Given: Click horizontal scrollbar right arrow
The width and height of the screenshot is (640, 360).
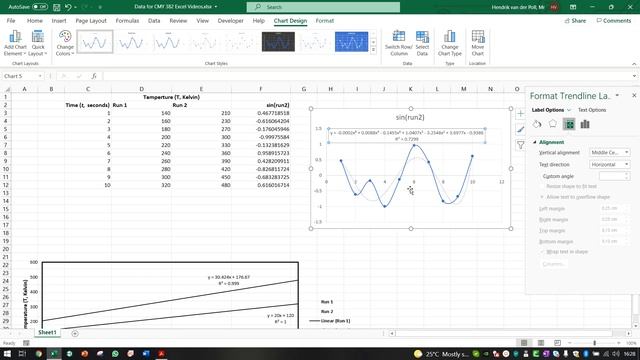Looking at the screenshot, I should pos(629,333).
